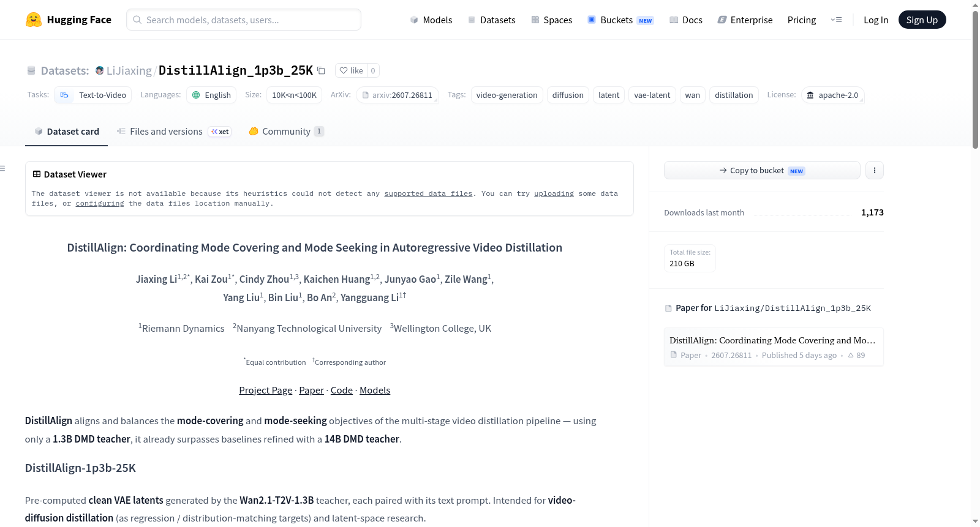The height and width of the screenshot is (527, 980).
Task: Select the 10K<n<100K size tag
Action: pos(294,95)
